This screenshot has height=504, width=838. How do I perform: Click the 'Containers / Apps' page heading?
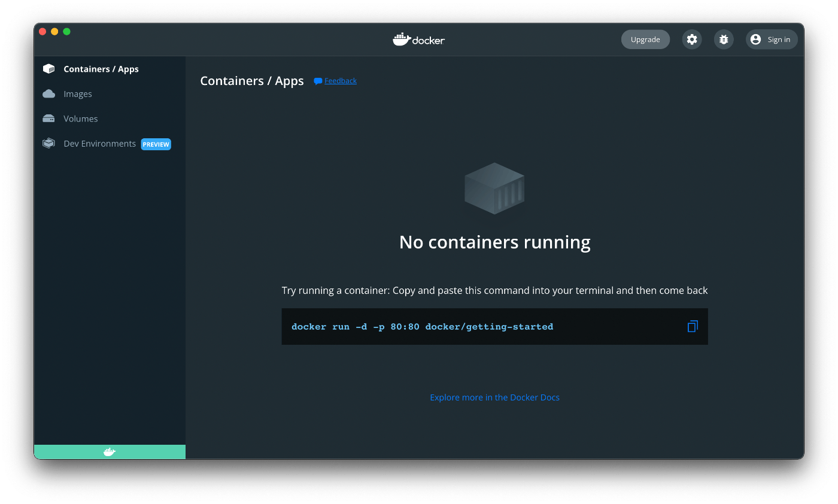point(252,81)
